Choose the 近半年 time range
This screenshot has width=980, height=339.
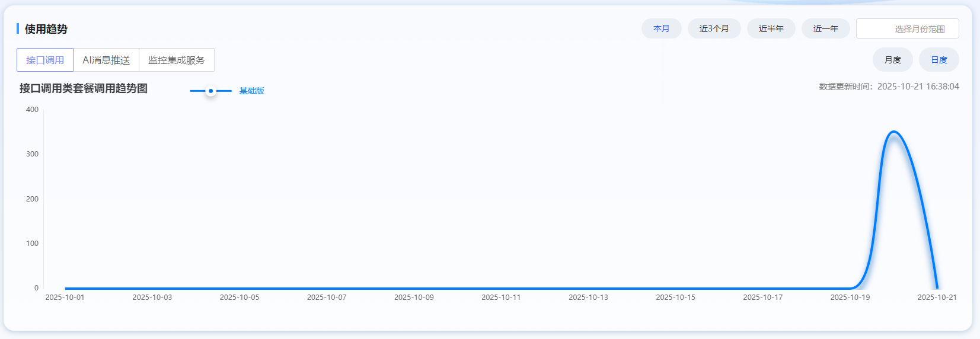tap(771, 28)
